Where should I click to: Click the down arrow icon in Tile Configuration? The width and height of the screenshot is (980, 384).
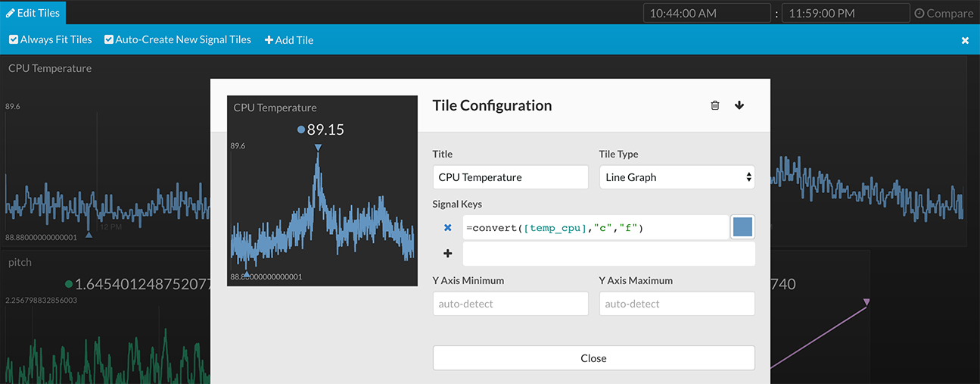(739, 105)
